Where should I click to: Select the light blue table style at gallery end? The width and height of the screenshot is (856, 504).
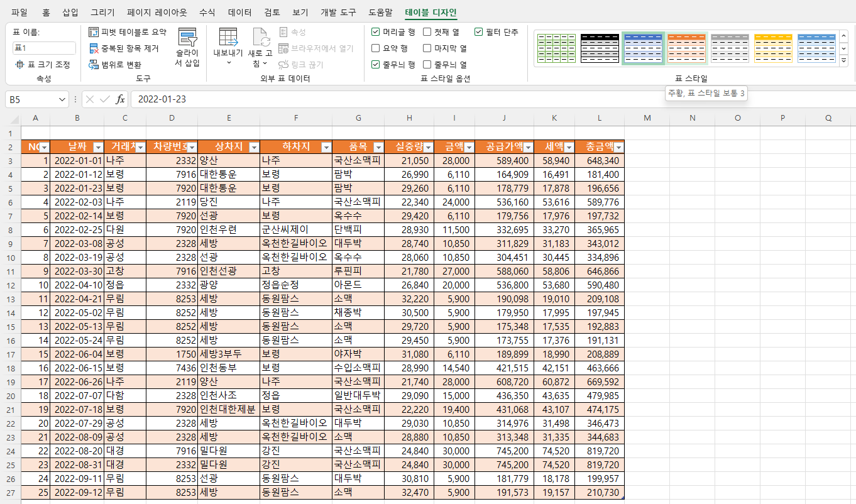[817, 48]
